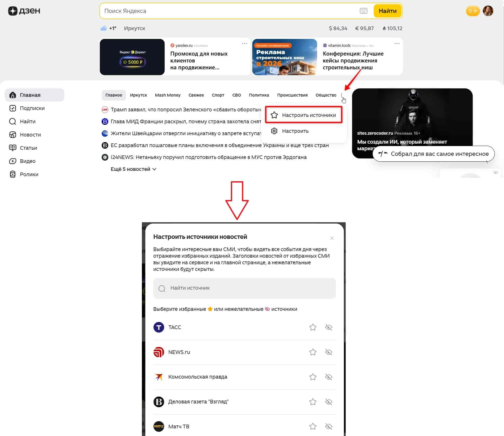Image resolution: width=504 pixels, height=436 pixels.
Task: Close the Настроить источники новостей dialog
Action: (x=332, y=238)
